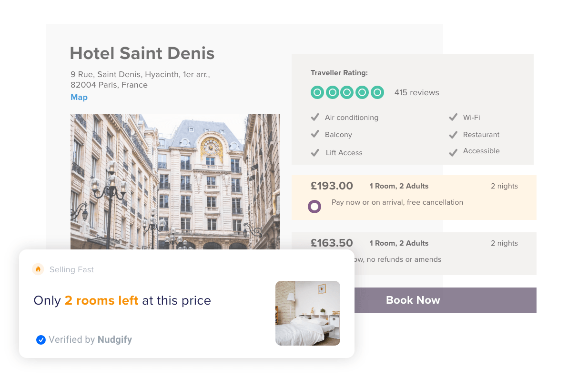Screen dimensions: 588x377
Task: Click the Wi-Fi checkmark icon
Action: click(453, 117)
